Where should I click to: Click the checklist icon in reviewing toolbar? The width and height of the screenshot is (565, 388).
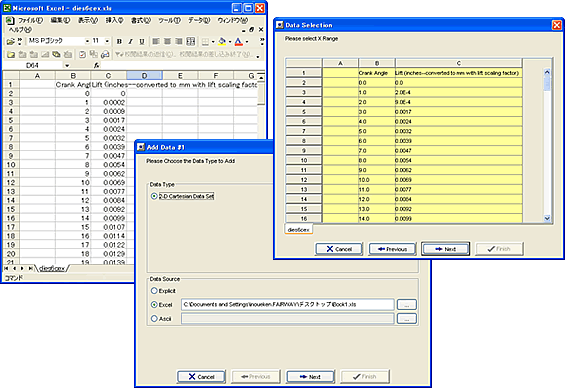point(83,54)
